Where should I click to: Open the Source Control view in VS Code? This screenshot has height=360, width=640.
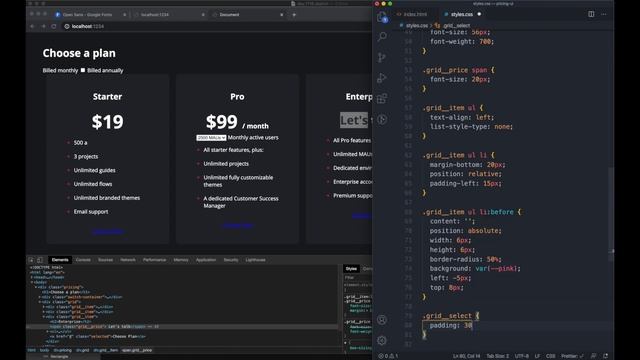click(x=382, y=58)
